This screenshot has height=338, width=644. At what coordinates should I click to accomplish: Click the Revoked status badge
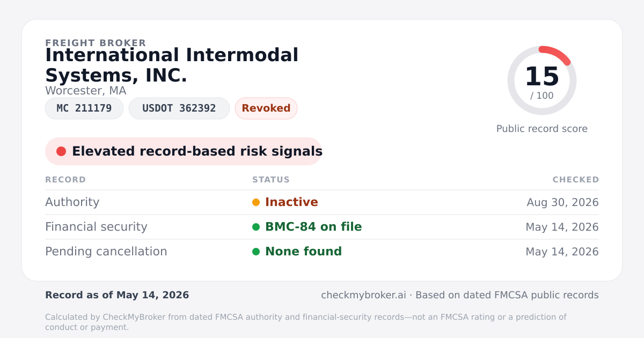click(x=266, y=108)
